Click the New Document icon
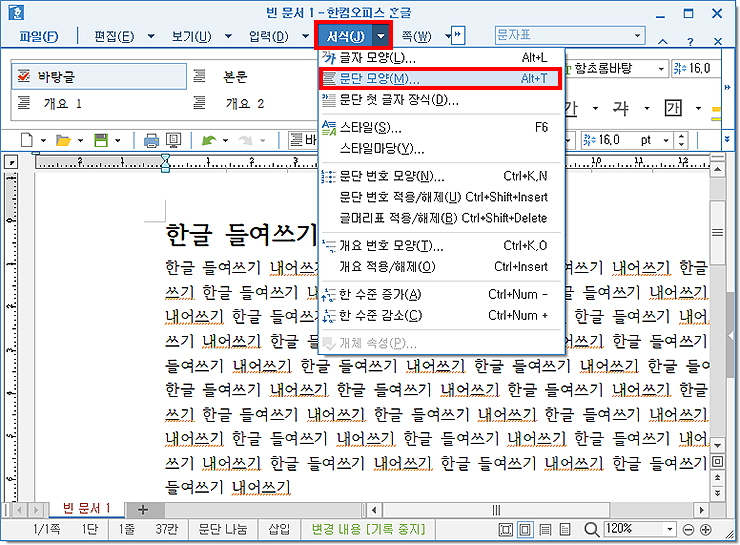740x545 pixels. 27,140
